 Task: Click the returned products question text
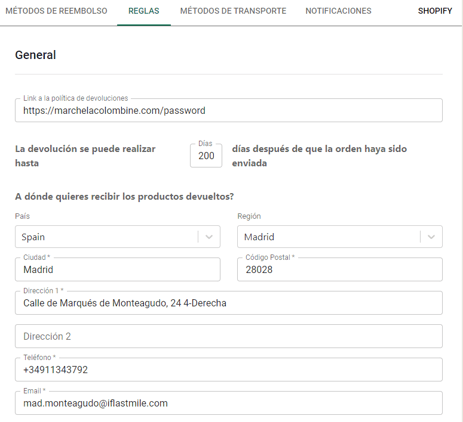tap(124, 197)
